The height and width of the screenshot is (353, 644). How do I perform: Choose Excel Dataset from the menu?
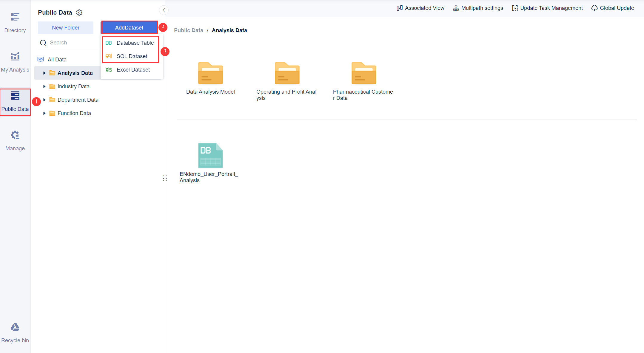coord(132,70)
